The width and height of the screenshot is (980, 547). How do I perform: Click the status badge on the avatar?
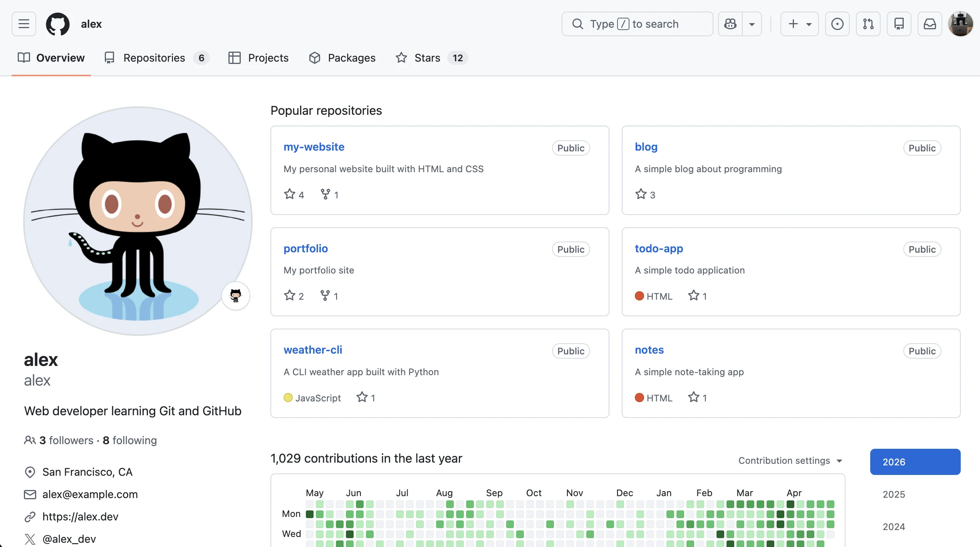[236, 295]
